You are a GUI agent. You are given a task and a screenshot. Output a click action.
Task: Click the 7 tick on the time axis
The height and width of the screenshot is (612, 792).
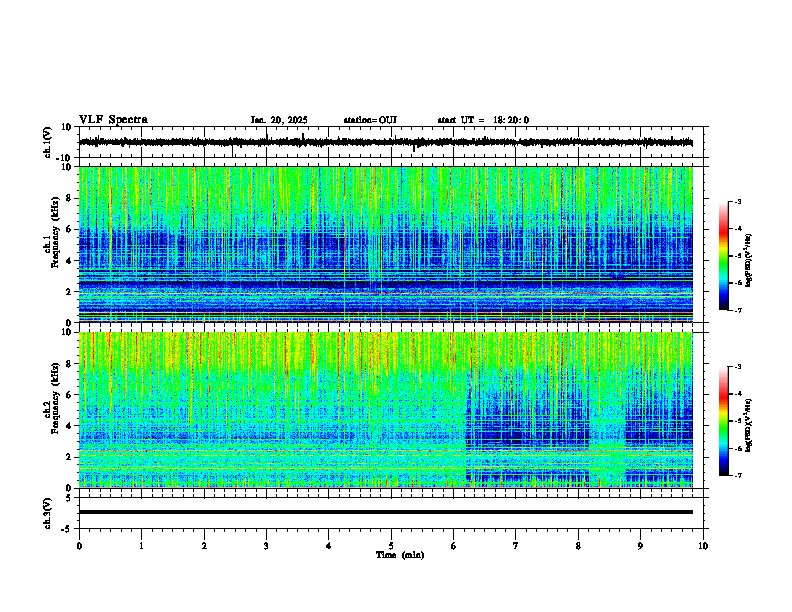point(516,546)
